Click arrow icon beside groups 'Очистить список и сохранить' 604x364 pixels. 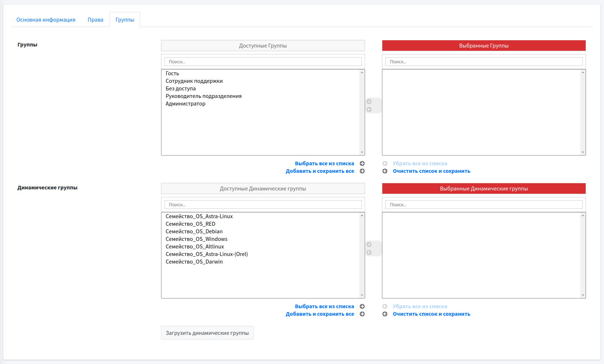pos(385,171)
